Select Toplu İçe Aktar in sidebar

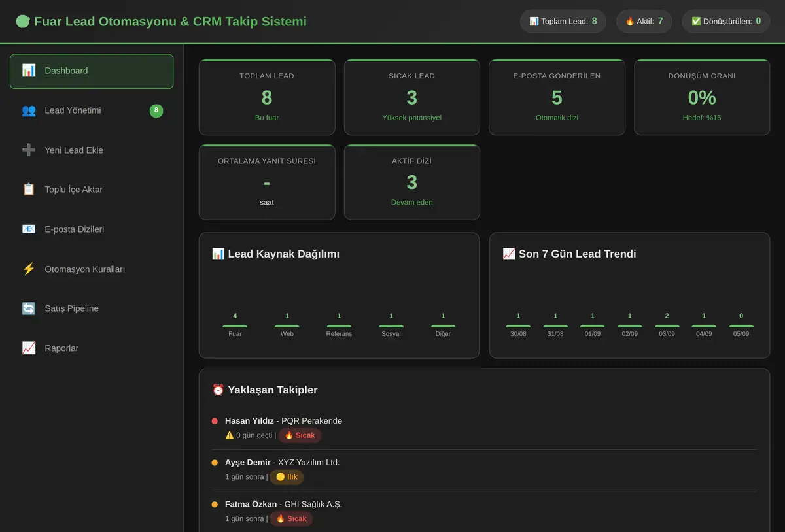click(92, 190)
